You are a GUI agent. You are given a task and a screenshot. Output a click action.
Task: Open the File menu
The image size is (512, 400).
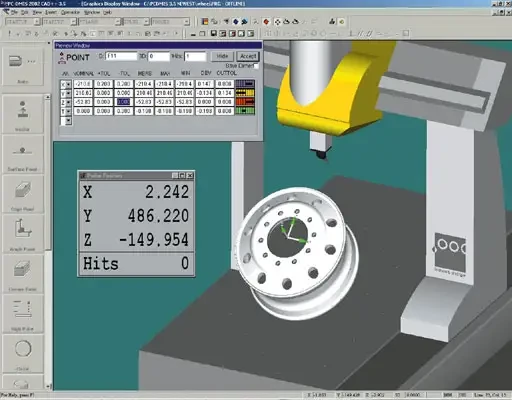[x=14, y=12]
